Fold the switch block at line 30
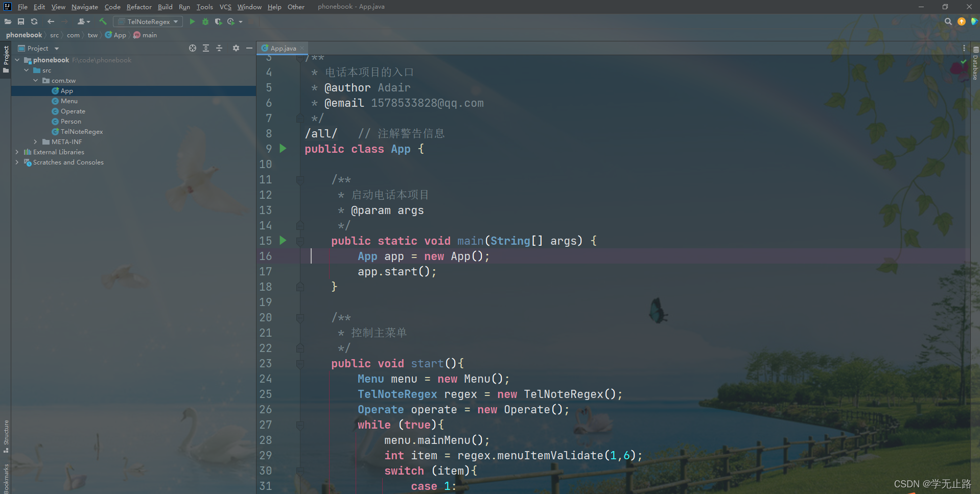The width and height of the screenshot is (980, 494). [300, 471]
